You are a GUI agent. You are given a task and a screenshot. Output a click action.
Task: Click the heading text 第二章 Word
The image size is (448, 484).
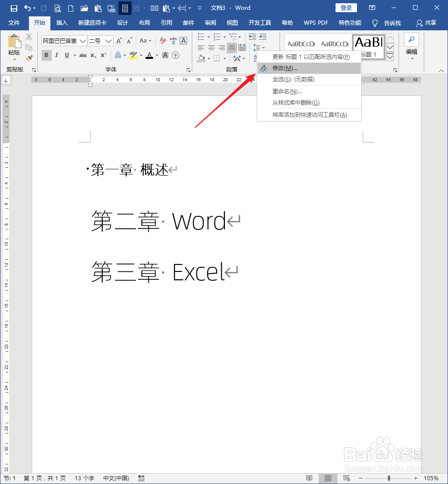[159, 221]
